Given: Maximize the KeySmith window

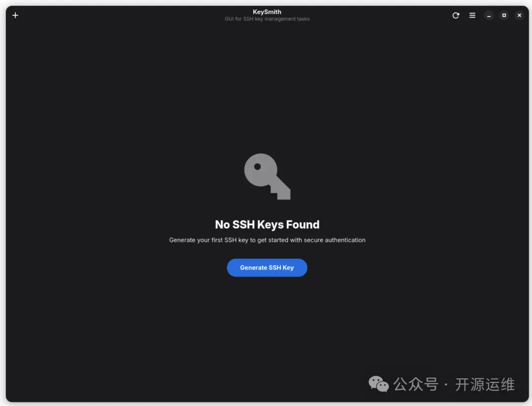Looking at the screenshot, I should point(504,15).
